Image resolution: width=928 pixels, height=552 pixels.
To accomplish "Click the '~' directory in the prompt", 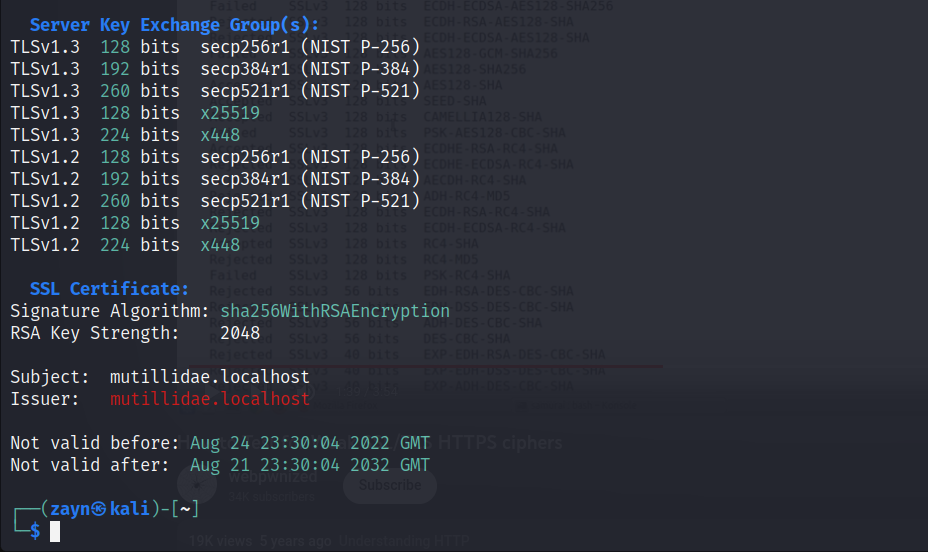I will [185, 509].
